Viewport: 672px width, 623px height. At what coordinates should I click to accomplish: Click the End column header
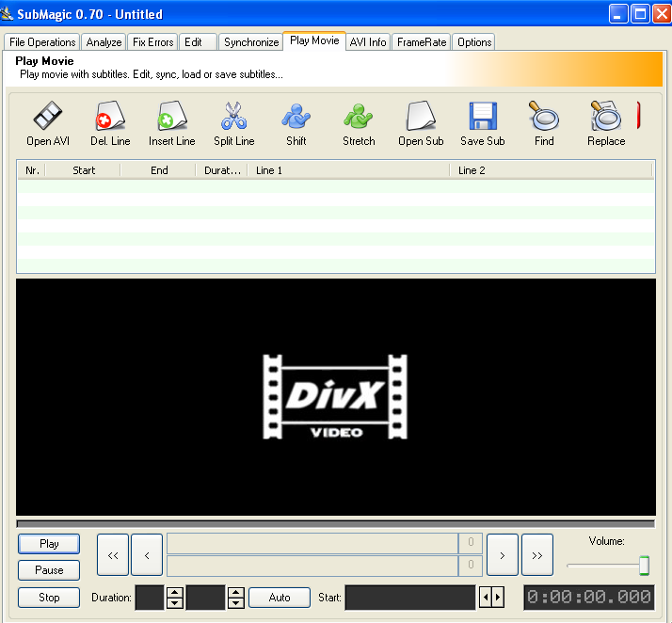tap(158, 170)
